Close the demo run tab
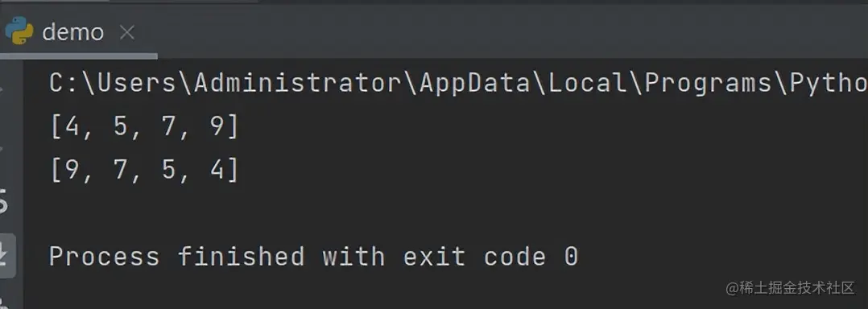Image resolution: width=868 pixels, height=309 pixels. (x=127, y=33)
